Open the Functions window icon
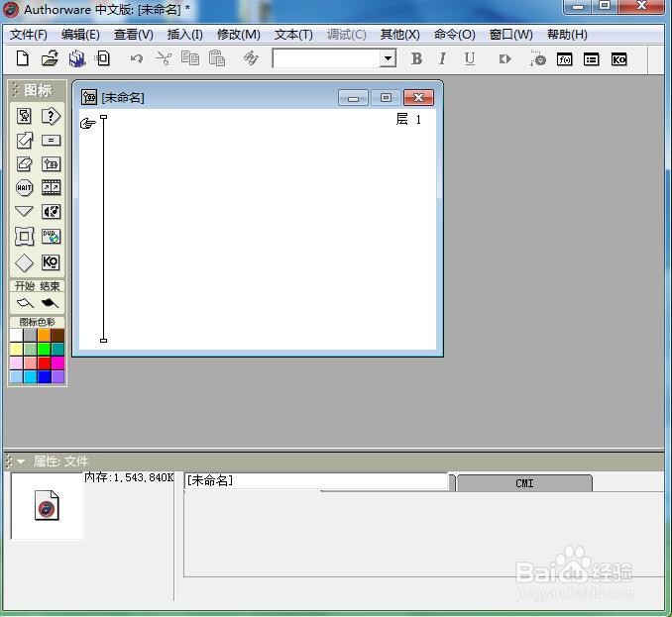672x617 pixels. [x=564, y=59]
